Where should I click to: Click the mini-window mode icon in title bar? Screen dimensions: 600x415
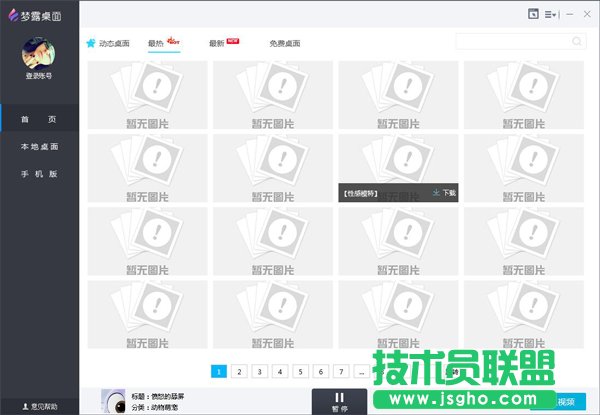point(533,14)
